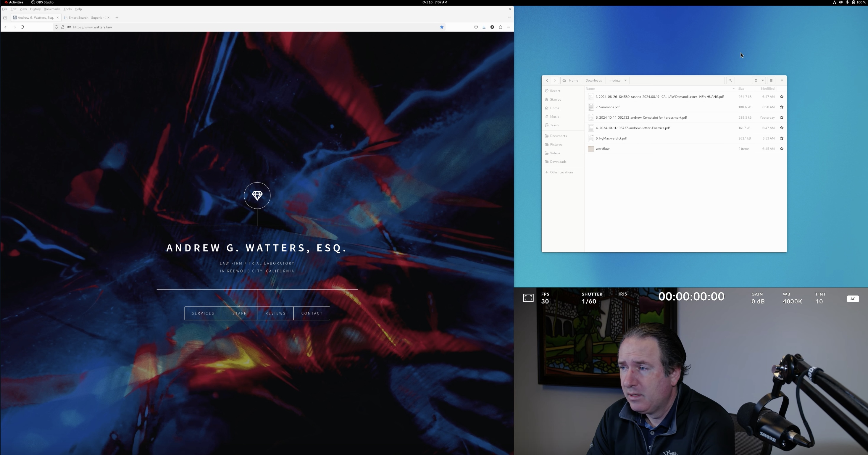Star the 2. Summons.pdf file
The height and width of the screenshot is (455, 868).
pos(782,107)
